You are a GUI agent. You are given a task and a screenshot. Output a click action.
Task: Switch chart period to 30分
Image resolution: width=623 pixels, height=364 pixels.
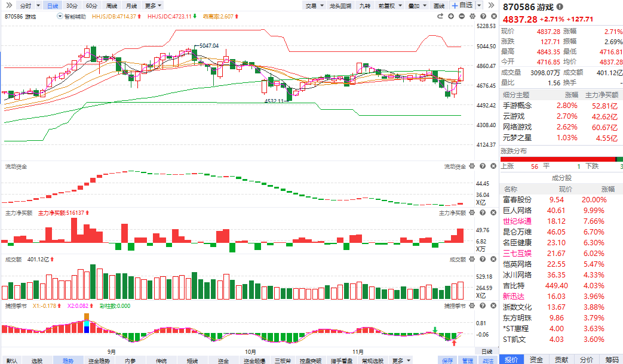point(71,5)
